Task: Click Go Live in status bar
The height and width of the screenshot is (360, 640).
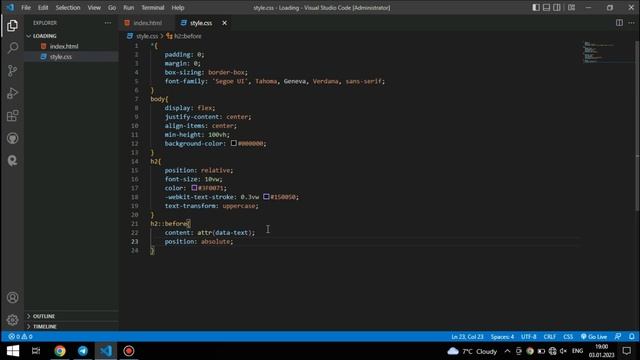Action: coord(594,337)
